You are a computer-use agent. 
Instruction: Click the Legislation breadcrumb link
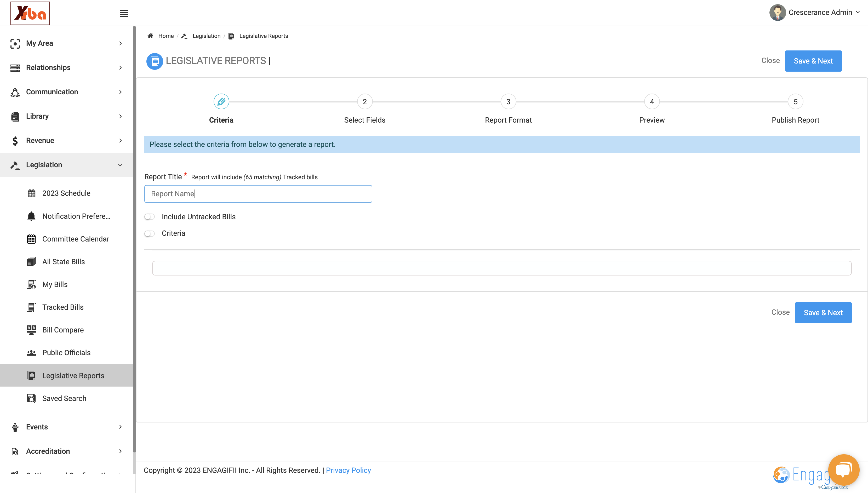[206, 36]
